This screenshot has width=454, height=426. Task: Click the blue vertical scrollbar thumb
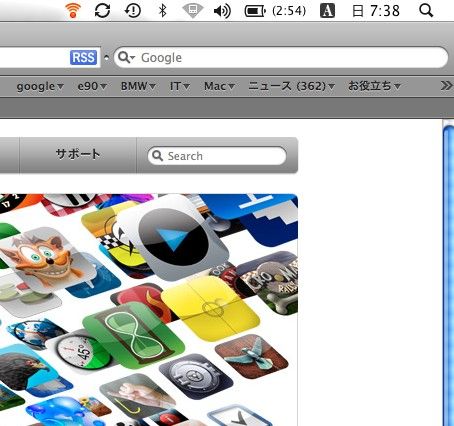[449, 273]
